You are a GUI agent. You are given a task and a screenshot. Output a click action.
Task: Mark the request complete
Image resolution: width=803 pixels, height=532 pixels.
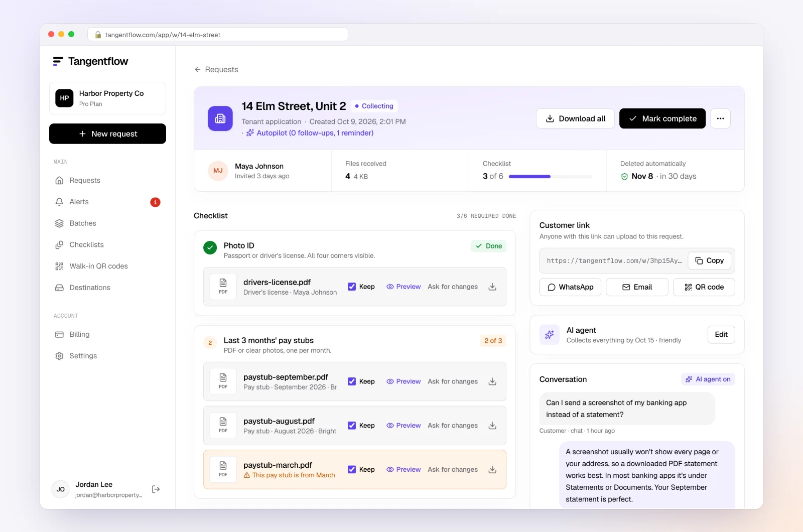(x=662, y=118)
